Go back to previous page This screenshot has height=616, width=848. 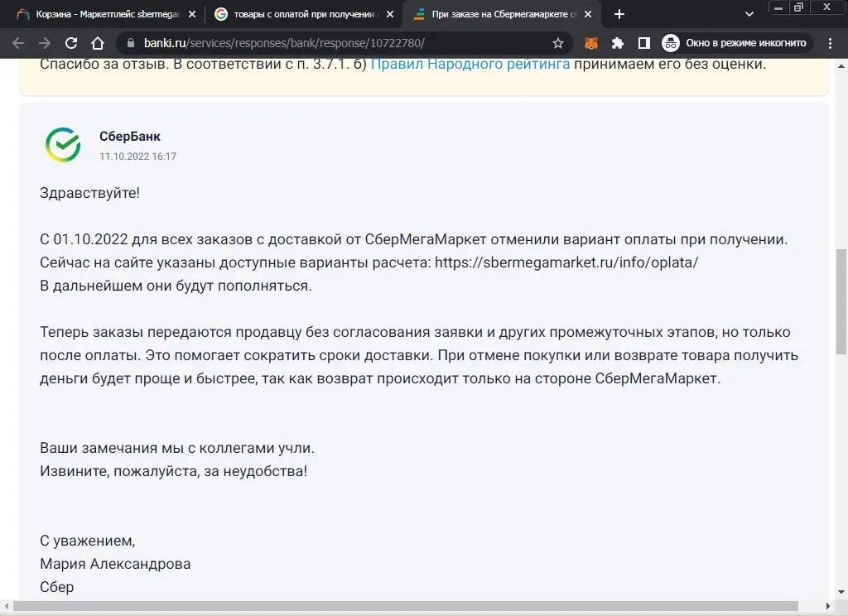point(18,43)
